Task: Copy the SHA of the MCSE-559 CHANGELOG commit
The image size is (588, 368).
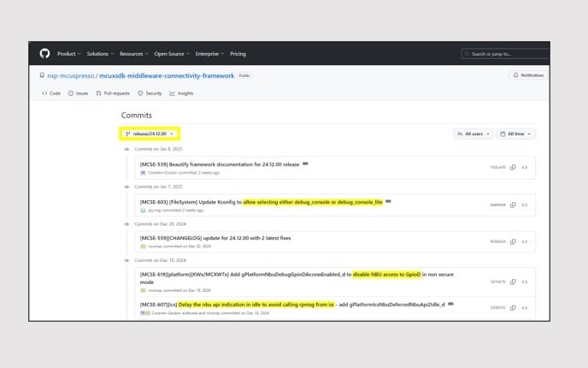Action: click(x=513, y=241)
